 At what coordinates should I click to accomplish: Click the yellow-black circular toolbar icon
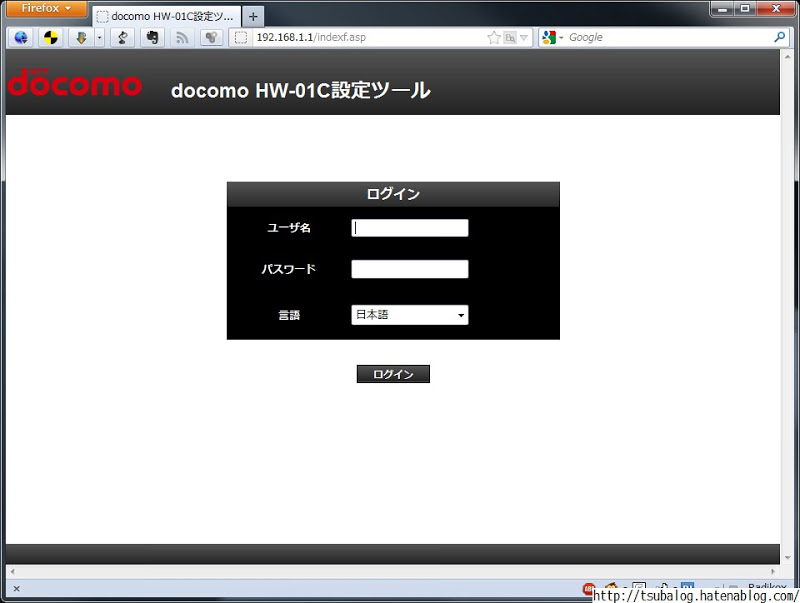tap(52, 38)
